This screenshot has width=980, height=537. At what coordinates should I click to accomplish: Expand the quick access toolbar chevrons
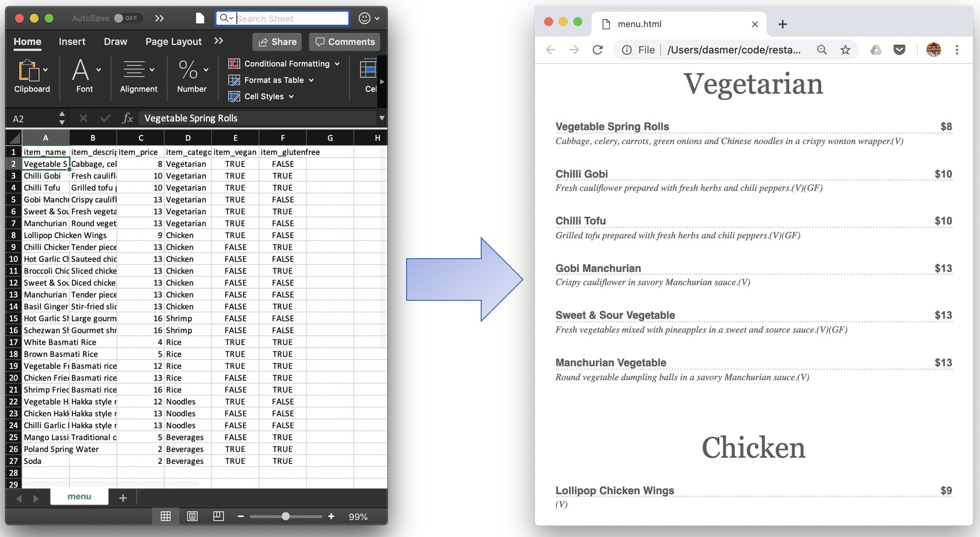(x=159, y=18)
